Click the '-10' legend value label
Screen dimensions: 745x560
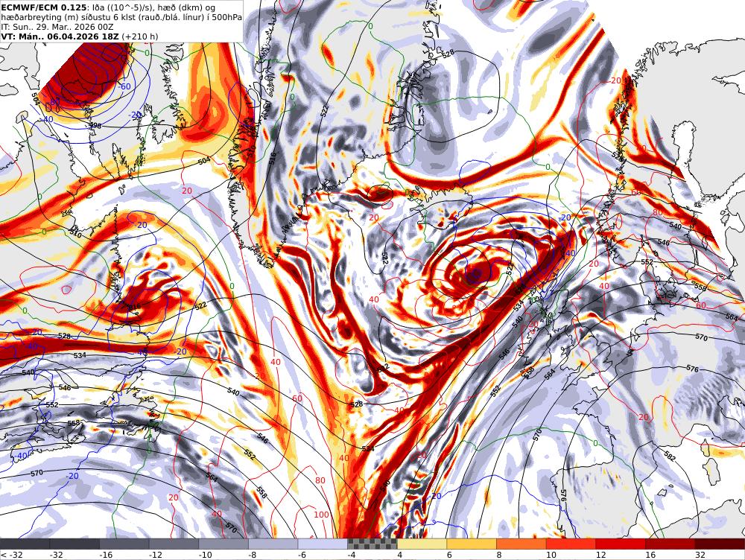pos(206,554)
